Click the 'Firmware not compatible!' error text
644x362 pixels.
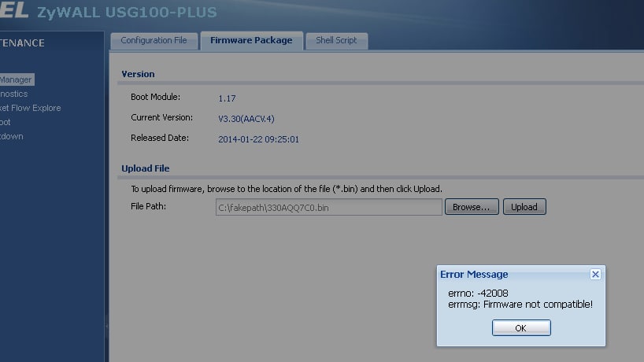coord(538,305)
